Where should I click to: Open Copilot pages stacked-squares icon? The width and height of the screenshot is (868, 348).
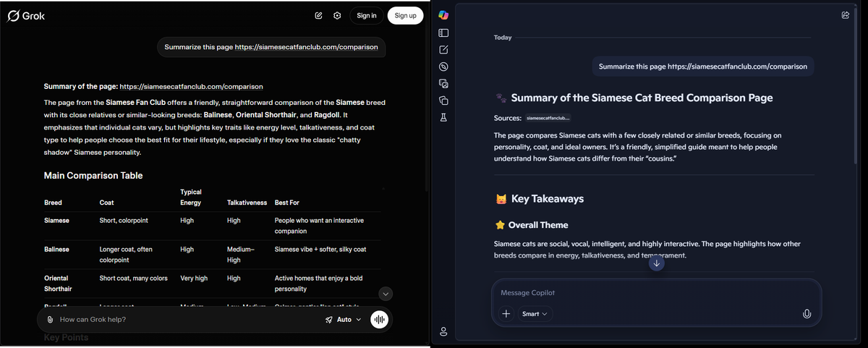(x=444, y=100)
